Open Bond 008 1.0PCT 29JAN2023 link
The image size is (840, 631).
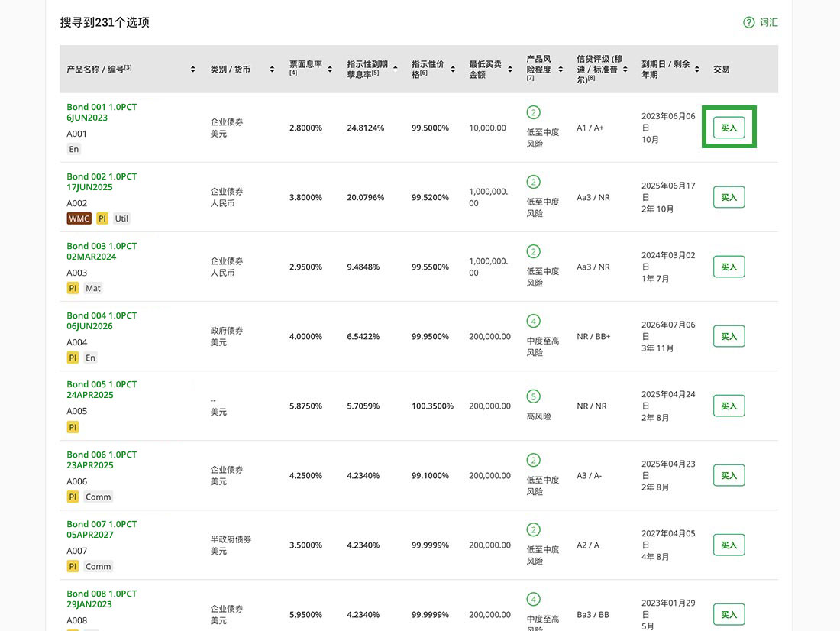pyautogui.click(x=102, y=599)
